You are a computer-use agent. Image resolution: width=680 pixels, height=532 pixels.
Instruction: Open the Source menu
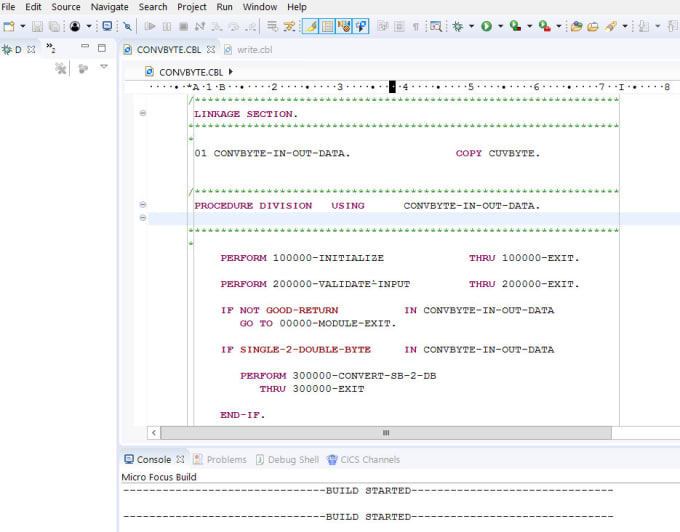66,7
